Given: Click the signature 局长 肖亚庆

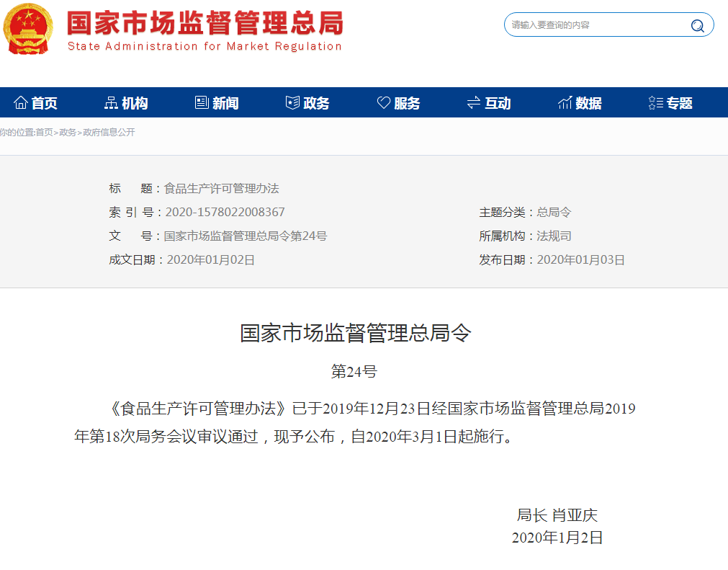Looking at the screenshot, I should (x=557, y=515).
